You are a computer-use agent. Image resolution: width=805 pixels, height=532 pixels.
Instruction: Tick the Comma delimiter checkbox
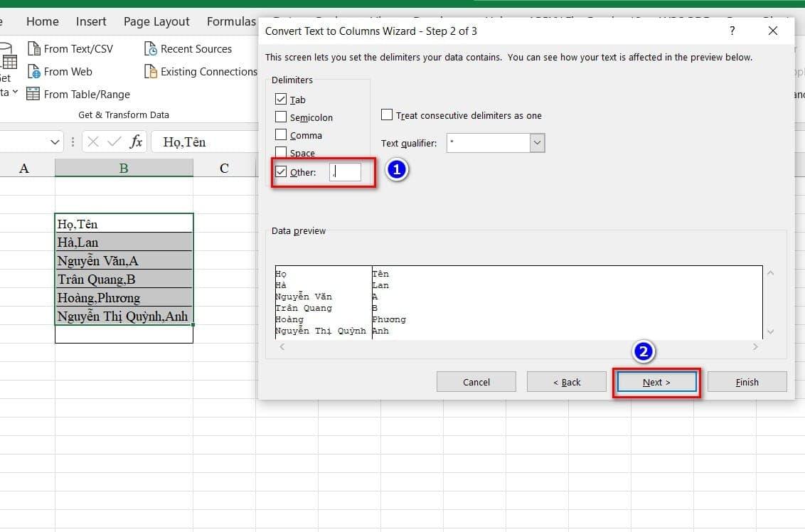coord(281,135)
